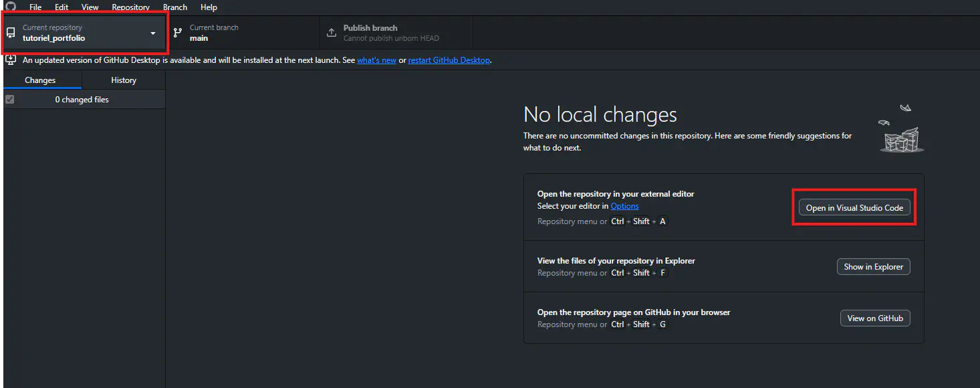Screen dimensions: 980x388
Task: Switch to the History tab
Action: click(124, 80)
